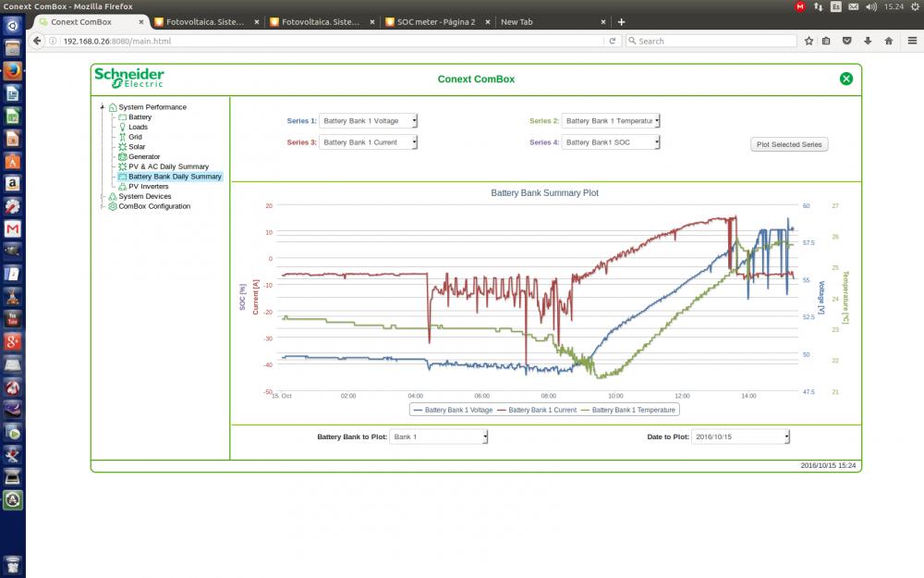Open the YouTube launcher in the dock
Screen dimensions: 924x578
coord(12,319)
